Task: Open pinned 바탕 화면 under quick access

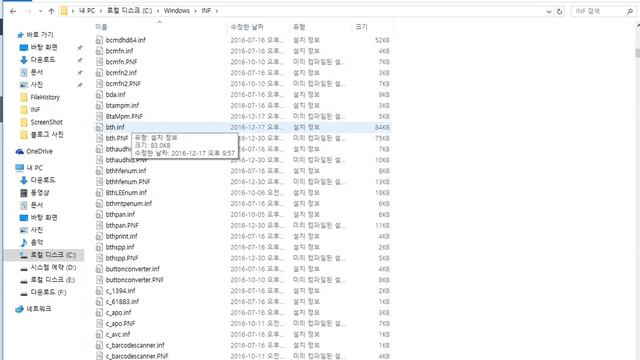Action: (44, 47)
